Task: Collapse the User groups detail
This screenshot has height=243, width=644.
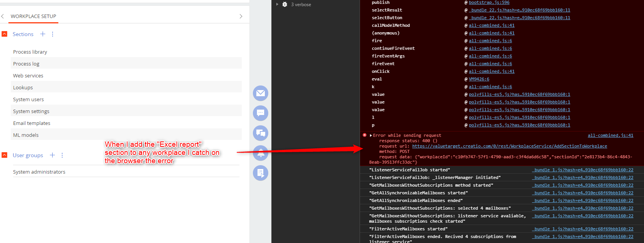Action: tap(5, 155)
